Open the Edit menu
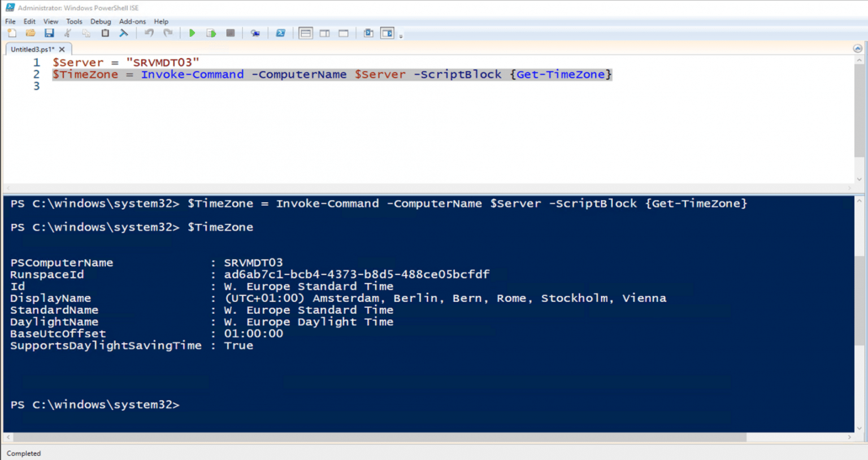Viewport: 868px width, 460px height. (x=29, y=21)
